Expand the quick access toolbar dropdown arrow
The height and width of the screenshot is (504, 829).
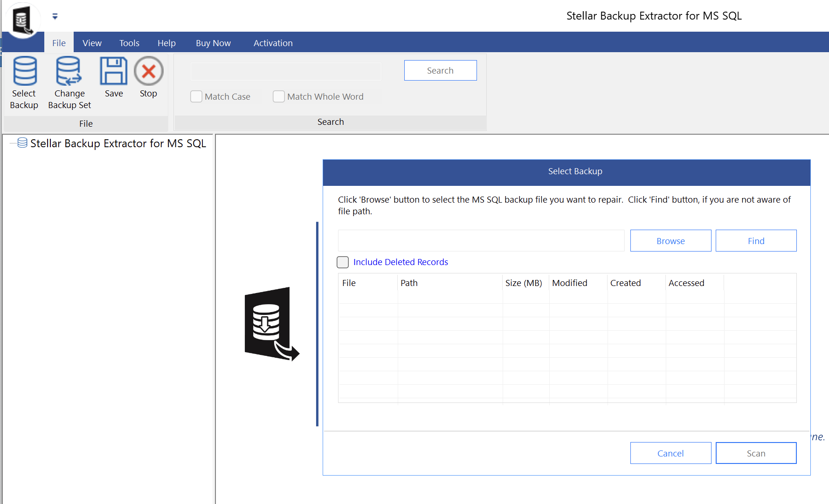point(55,16)
